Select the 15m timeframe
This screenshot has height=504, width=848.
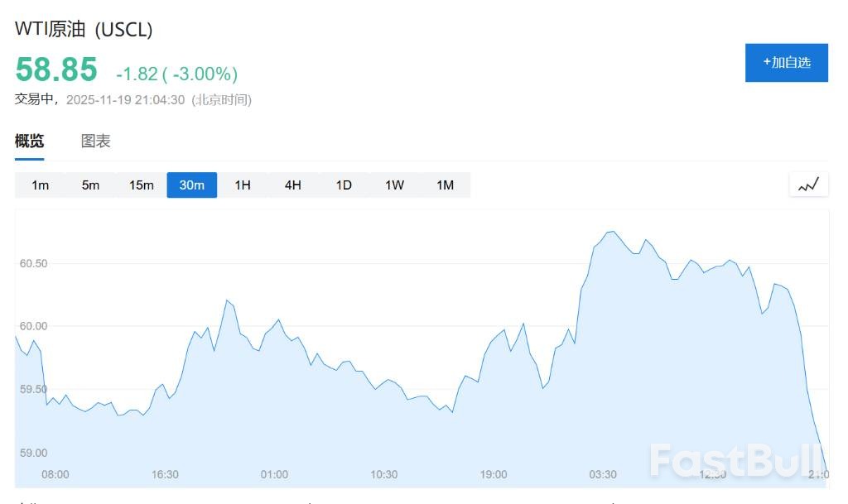tap(141, 185)
